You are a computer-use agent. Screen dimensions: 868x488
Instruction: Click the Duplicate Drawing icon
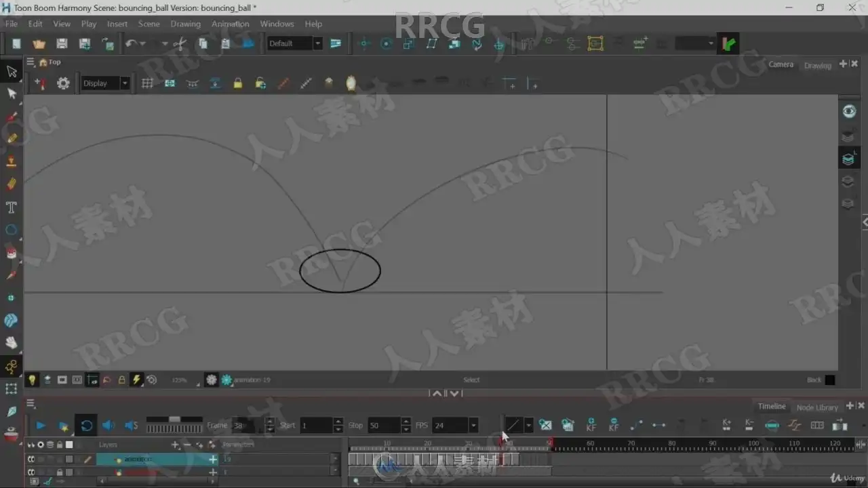[568, 425]
